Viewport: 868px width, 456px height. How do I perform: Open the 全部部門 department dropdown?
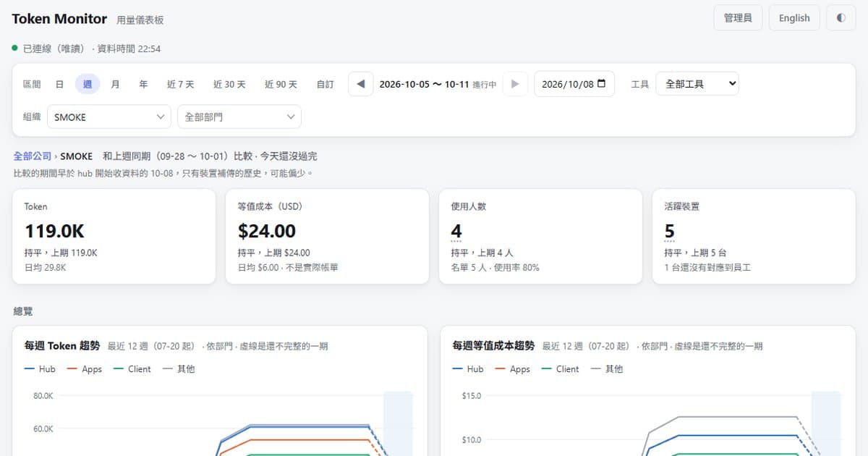(239, 117)
